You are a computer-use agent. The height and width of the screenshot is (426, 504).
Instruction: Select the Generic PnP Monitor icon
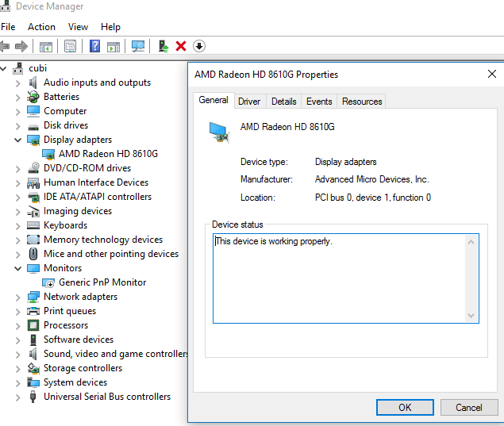click(x=48, y=282)
